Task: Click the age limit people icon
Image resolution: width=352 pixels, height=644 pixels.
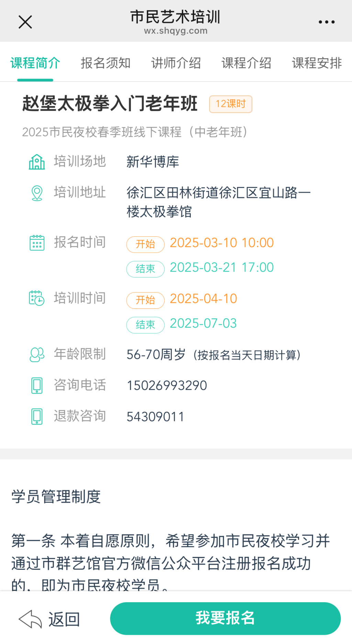Action: tap(37, 354)
